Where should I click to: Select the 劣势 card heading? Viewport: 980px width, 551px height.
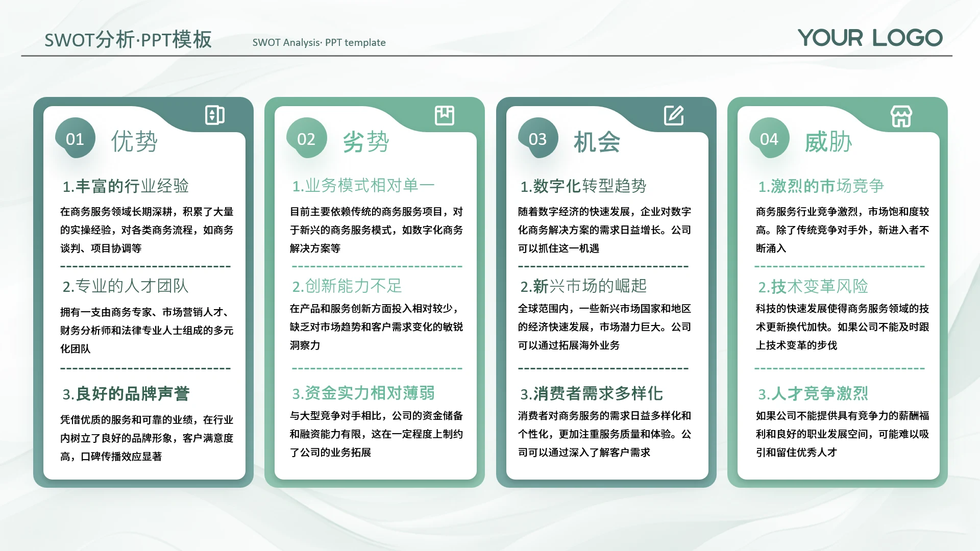(x=365, y=141)
